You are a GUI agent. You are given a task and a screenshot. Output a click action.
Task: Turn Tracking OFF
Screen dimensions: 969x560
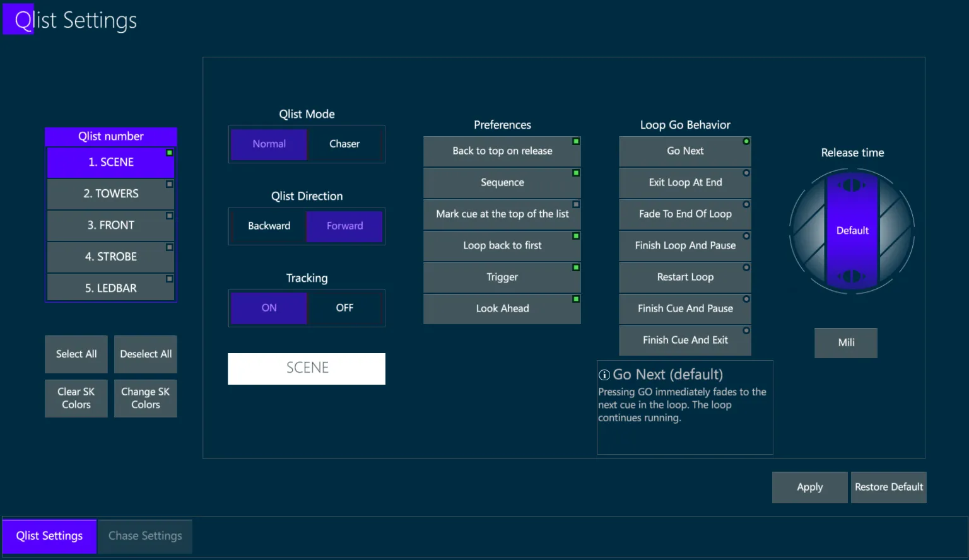click(x=344, y=308)
